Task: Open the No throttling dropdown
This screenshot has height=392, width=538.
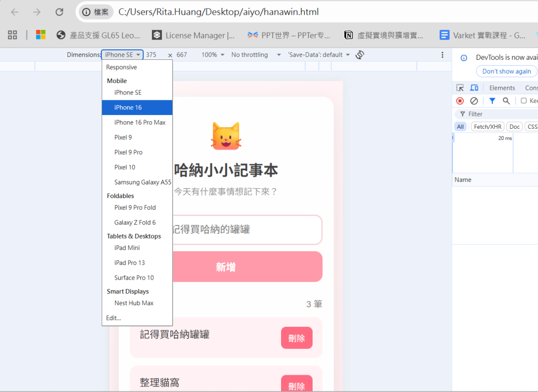Action: [256, 55]
